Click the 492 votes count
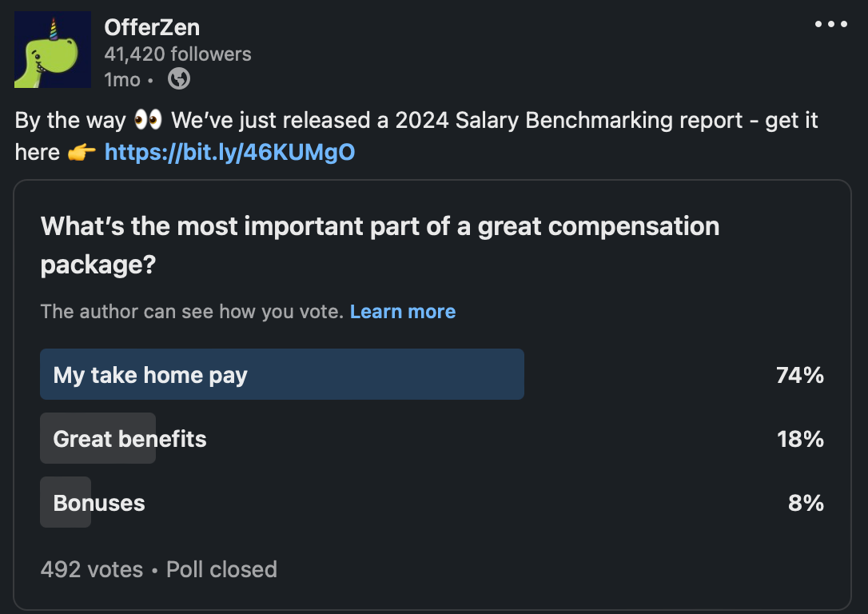 tap(92, 569)
